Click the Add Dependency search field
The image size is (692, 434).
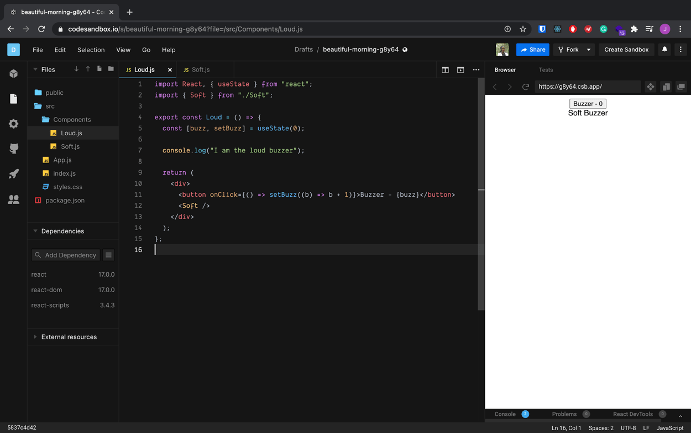[x=66, y=255]
